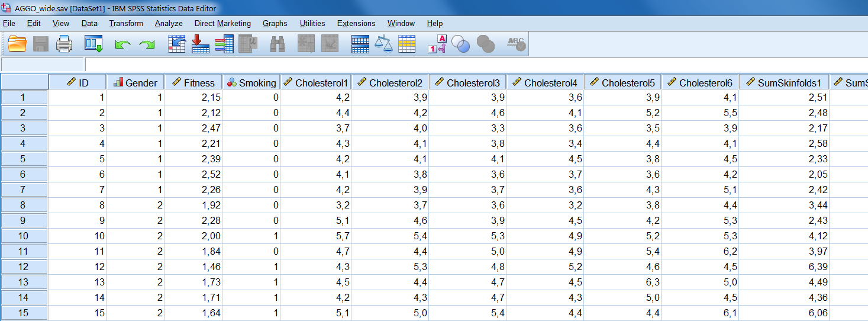Screen dimensions: 868x321
Task: Click the Fitness cell with value 2,47
Action: (193, 128)
